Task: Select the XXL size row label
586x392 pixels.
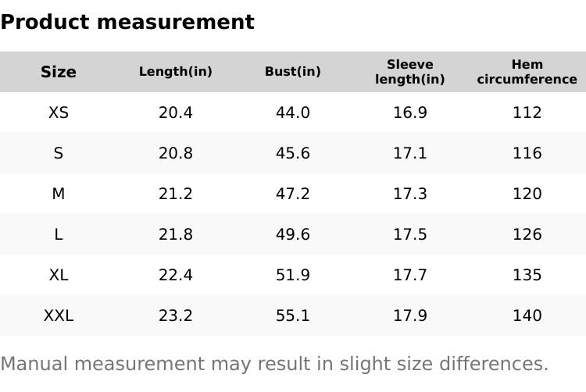Action: [x=59, y=315]
